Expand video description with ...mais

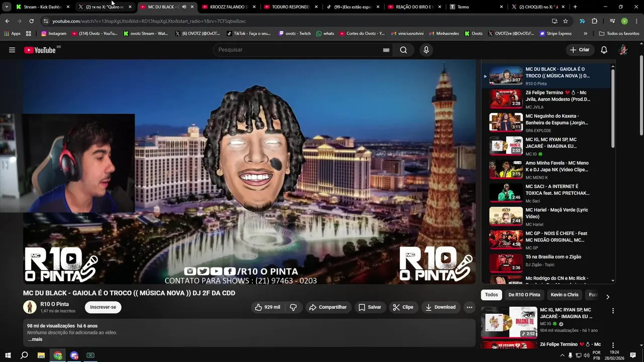35,339
